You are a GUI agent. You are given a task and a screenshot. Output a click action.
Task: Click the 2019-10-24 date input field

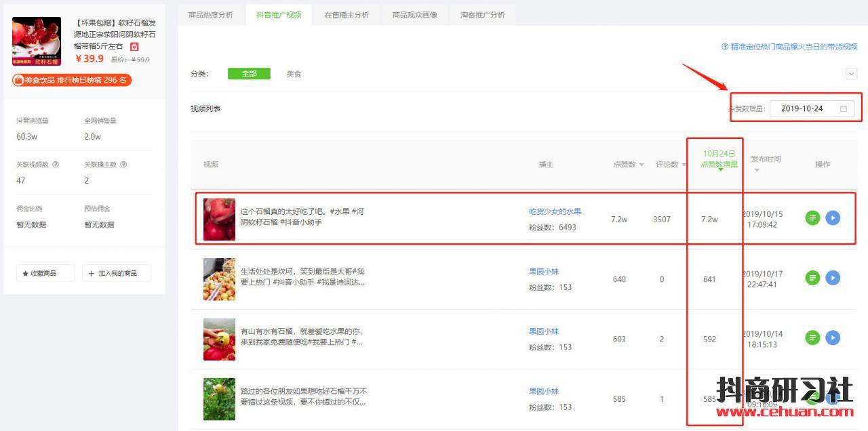pos(802,108)
